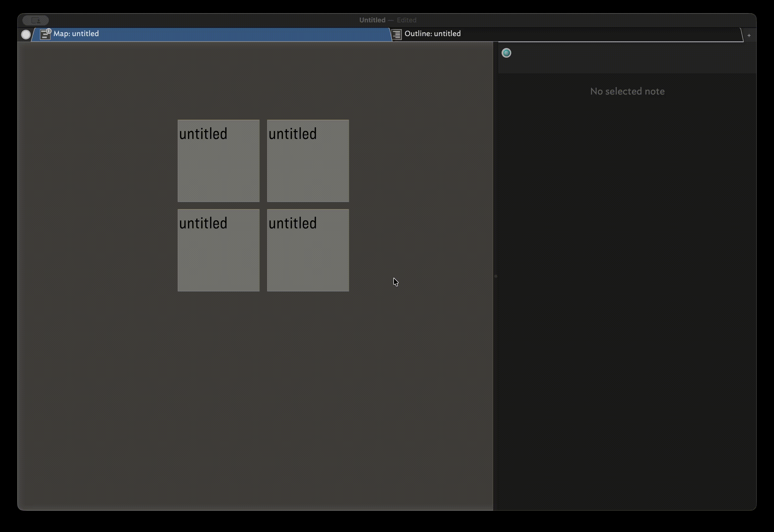The image size is (774, 532).
Task: Click the Untitled document title
Action: coord(372,20)
